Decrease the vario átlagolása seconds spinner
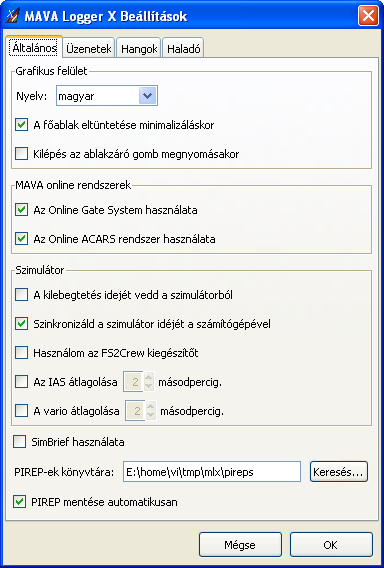 click(151, 415)
